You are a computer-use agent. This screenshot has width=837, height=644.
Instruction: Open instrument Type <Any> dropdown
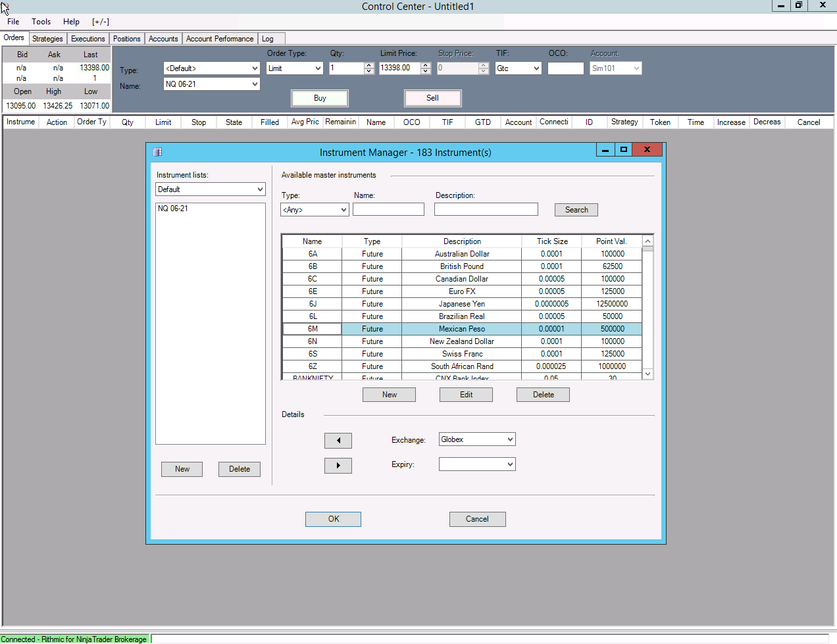click(343, 210)
